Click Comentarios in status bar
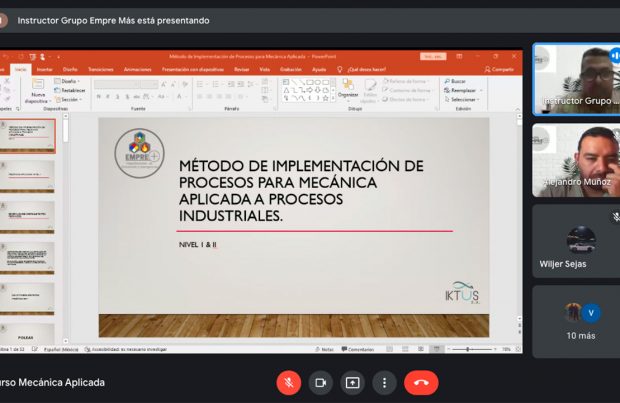 357,349
